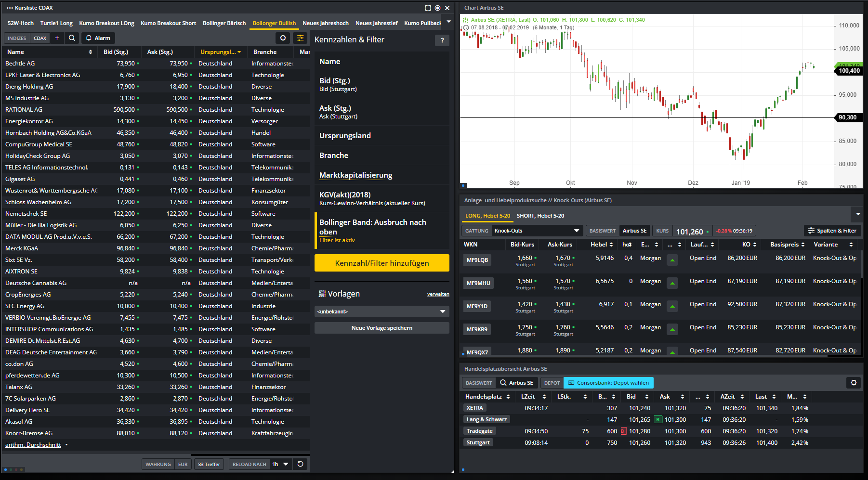868x480 pixels.
Task: Click the Kennzahlen & Filter help question mark
Action: pyautogui.click(x=442, y=40)
